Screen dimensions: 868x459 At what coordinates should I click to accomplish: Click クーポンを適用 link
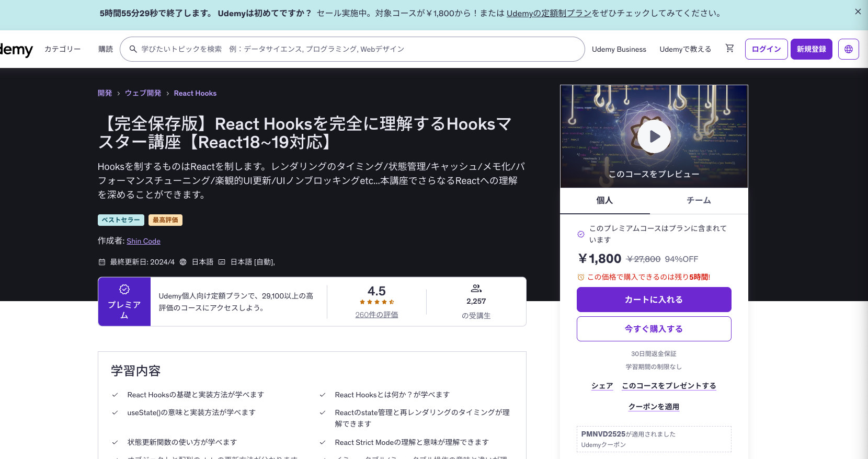[x=654, y=407]
